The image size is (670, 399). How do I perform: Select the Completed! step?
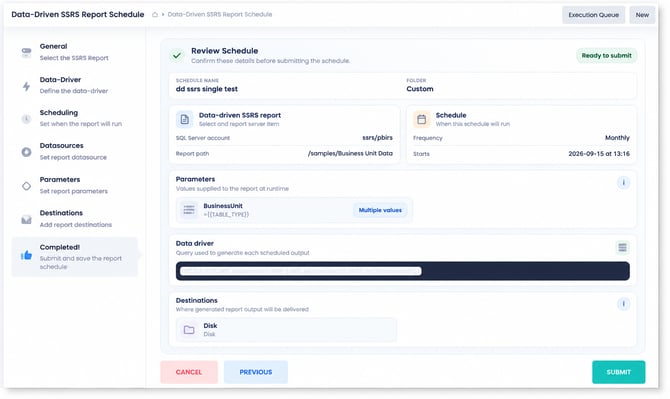tap(75, 256)
